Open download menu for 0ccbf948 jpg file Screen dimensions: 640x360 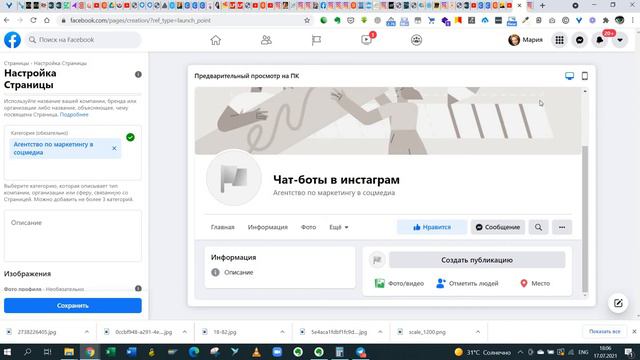pos(184,332)
